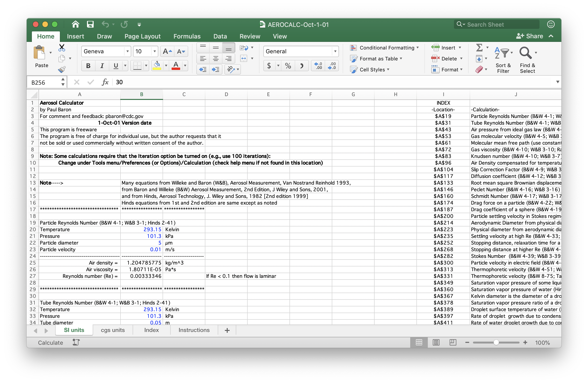Screen dimensions: 588x383
Task: Click the Format Painter brush icon
Action: (x=62, y=69)
